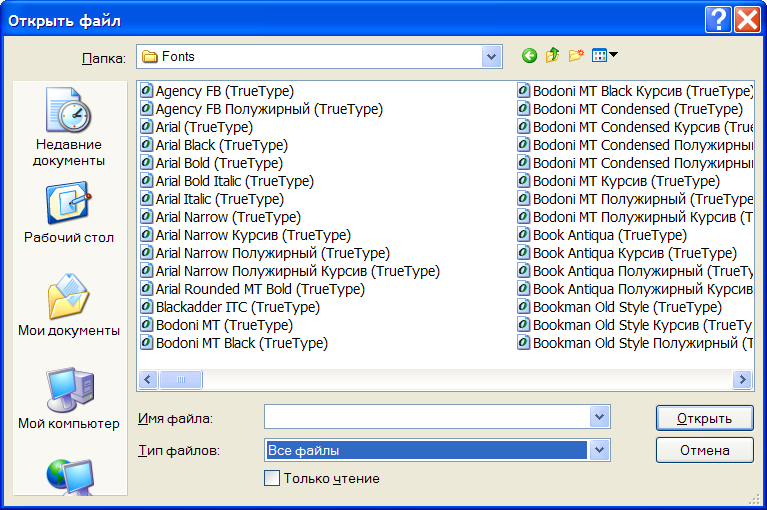
Task: Select Blackadder ITC (TrueType) font file
Action: [237, 307]
